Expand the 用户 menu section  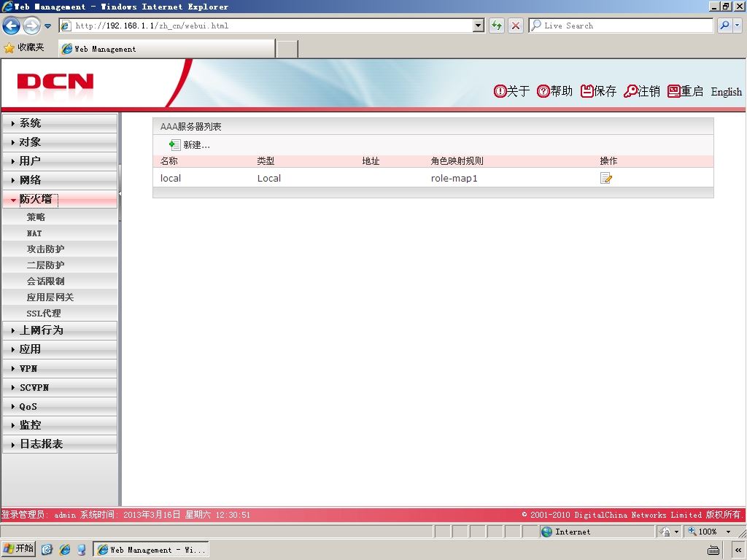[x=60, y=161]
